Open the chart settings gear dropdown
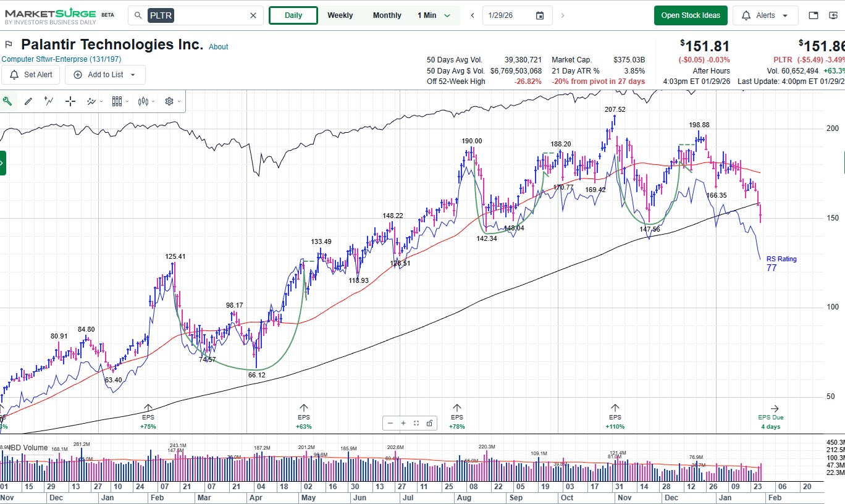The image size is (845, 504). [x=172, y=101]
